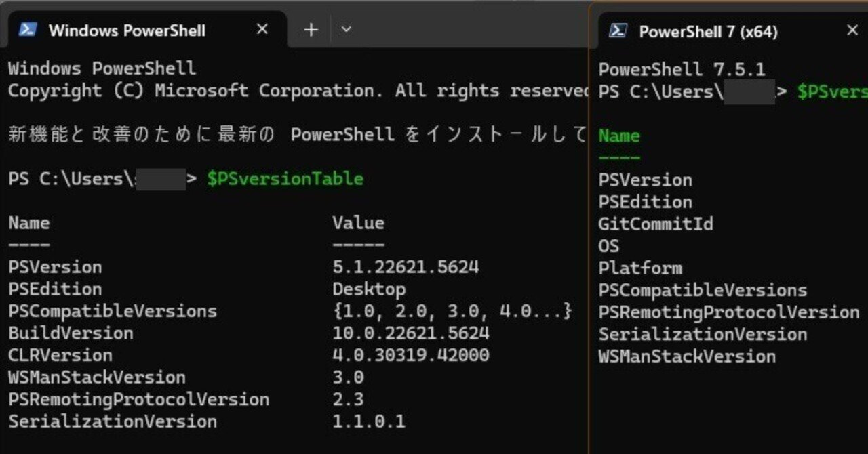The height and width of the screenshot is (454, 868).
Task: Open the new tab profile dropdown chevron
Action: click(x=346, y=30)
